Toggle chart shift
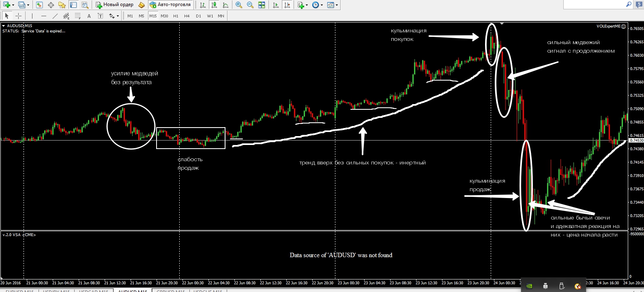Viewport: 644px width, 292px height. tap(287, 5)
